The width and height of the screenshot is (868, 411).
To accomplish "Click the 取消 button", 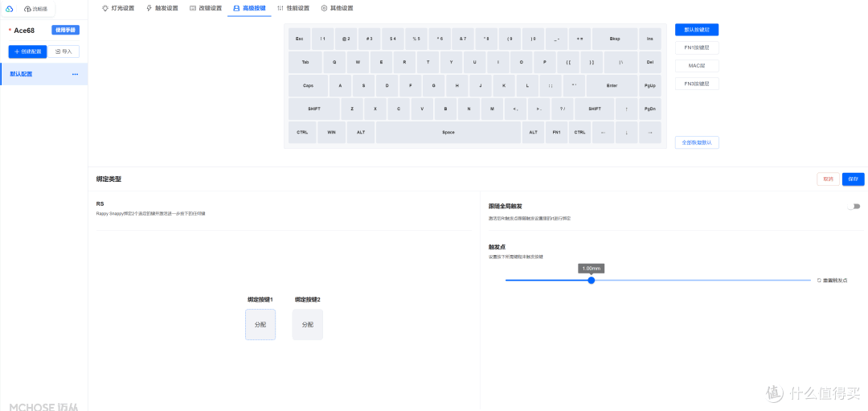I will pos(828,179).
